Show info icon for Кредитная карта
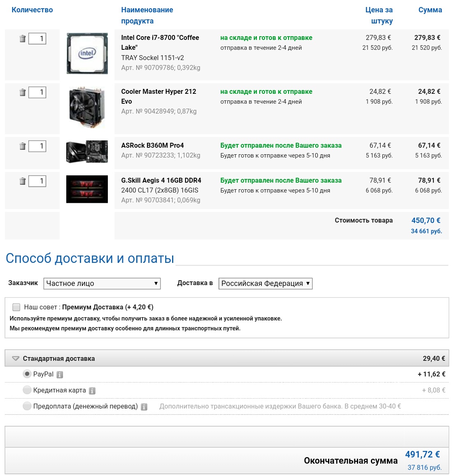Screen dimensions: 461x476 click(x=92, y=391)
